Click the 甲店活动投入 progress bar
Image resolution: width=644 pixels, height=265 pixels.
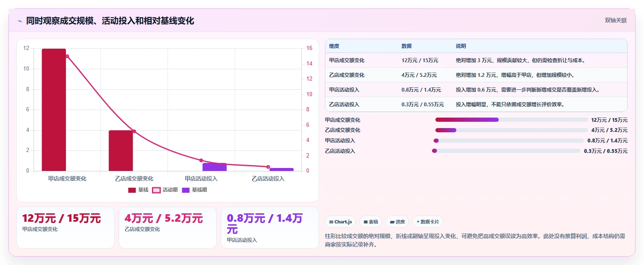(509, 141)
